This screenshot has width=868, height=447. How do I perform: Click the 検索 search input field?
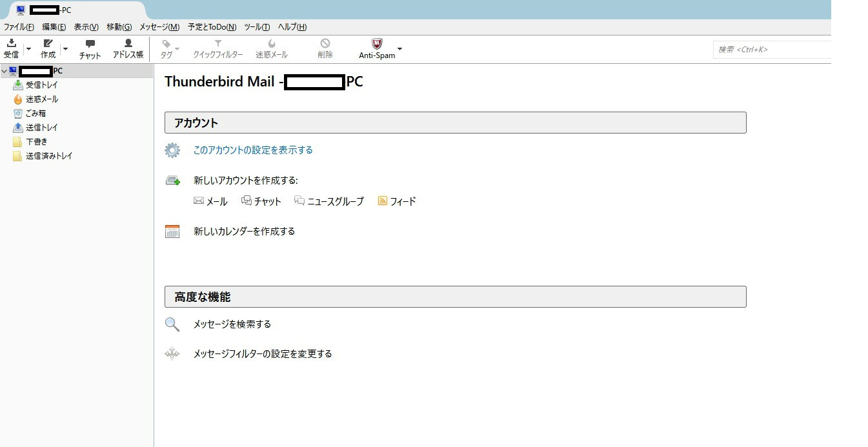tap(771, 50)
